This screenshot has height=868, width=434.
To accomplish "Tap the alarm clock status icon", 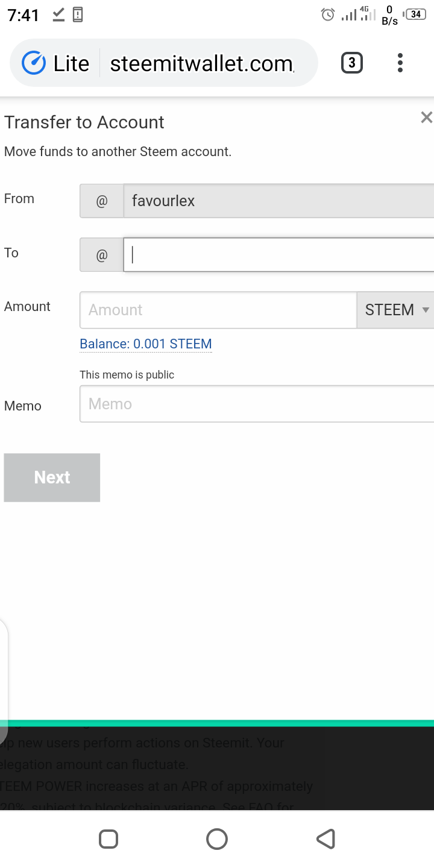I will click(328, 14).
